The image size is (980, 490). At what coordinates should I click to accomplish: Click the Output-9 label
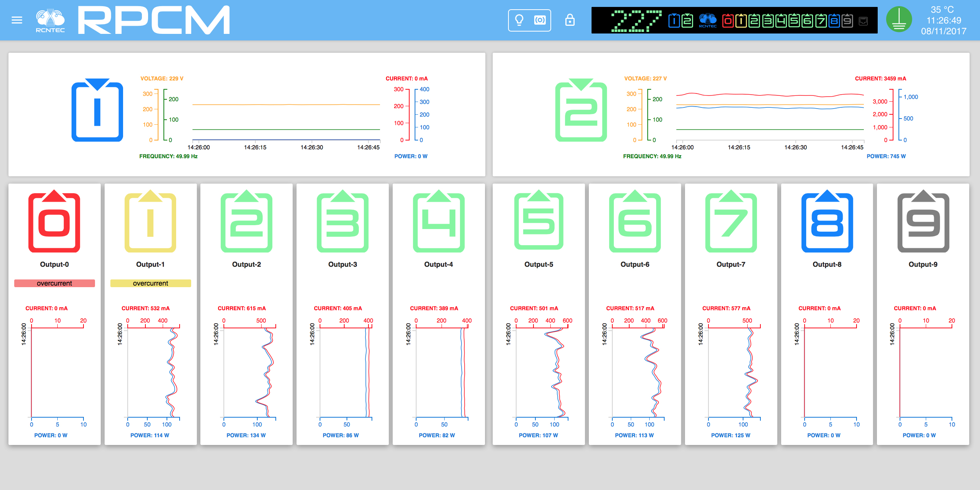click(923, 264)
